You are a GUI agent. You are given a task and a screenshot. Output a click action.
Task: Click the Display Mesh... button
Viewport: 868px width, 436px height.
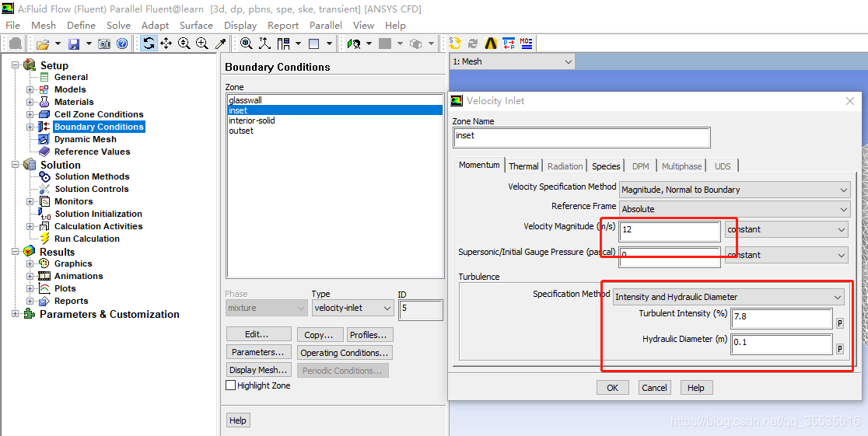[258, 370]
